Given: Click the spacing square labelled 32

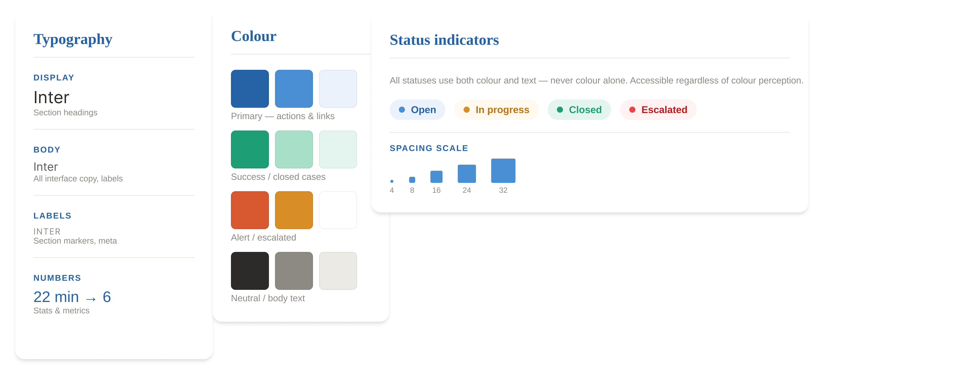Looking at the screenshot, I should pos(503,171).
